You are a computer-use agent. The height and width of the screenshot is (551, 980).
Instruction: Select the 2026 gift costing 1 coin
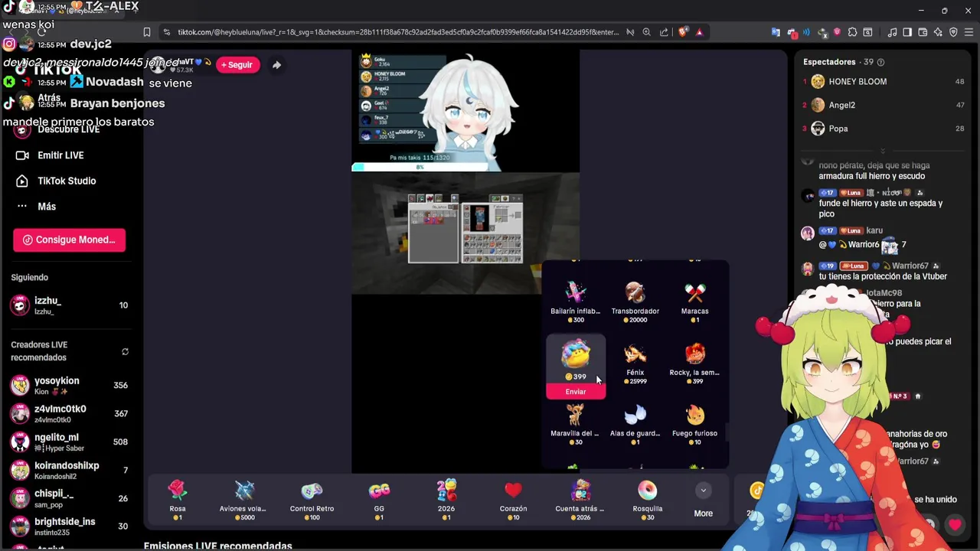[446, 500]
